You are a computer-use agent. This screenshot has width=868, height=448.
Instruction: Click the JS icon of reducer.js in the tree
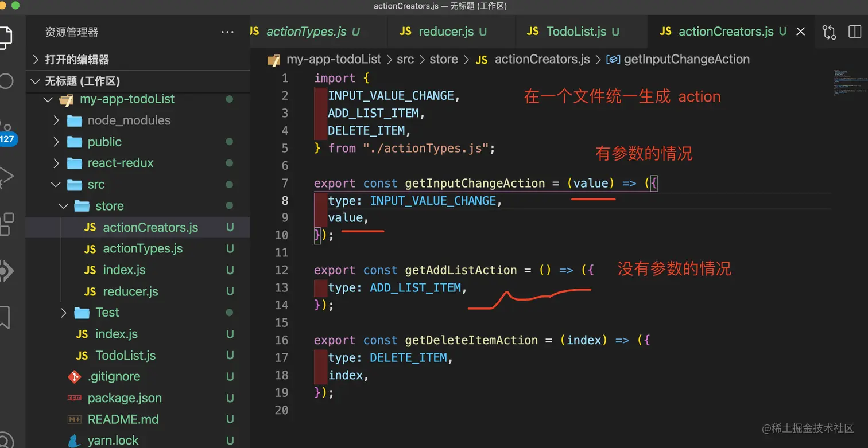click(90, 291)
